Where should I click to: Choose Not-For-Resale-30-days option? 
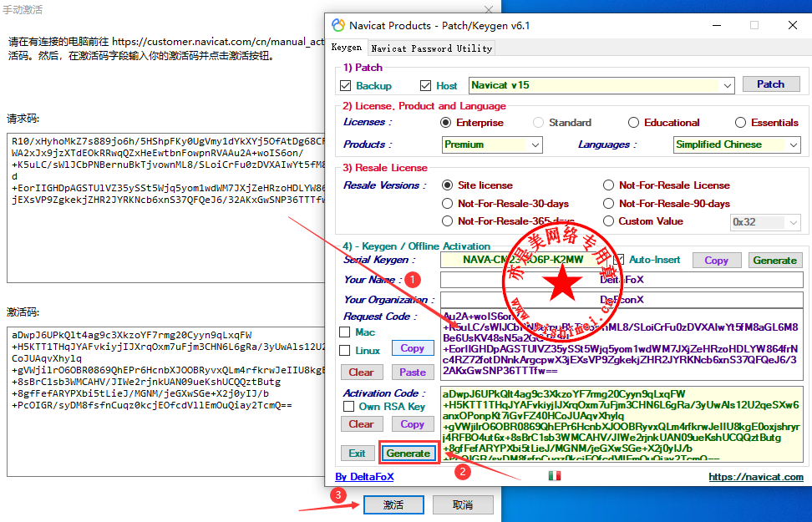coord(448,204)
